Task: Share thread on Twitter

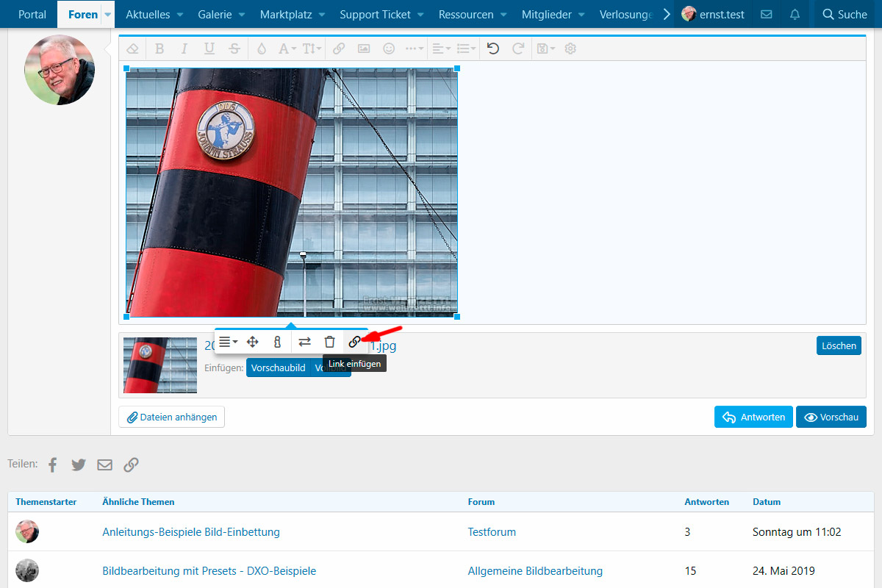Action: coord(79,465)
